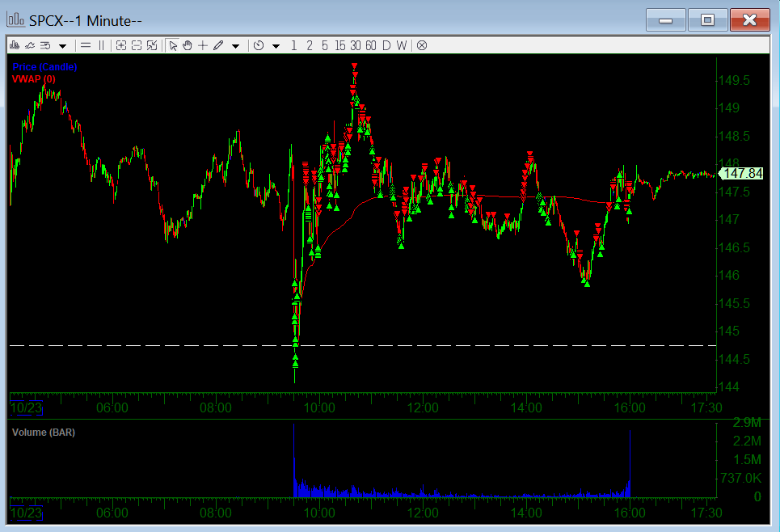
Task: Click the Price (Candle) legend label
Action: click(x=44, y=66)
